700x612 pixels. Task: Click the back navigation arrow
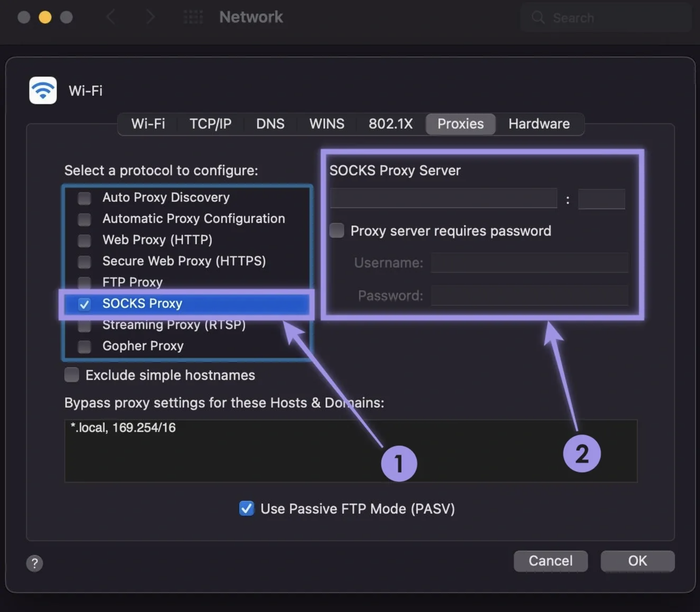click(111, 17)
